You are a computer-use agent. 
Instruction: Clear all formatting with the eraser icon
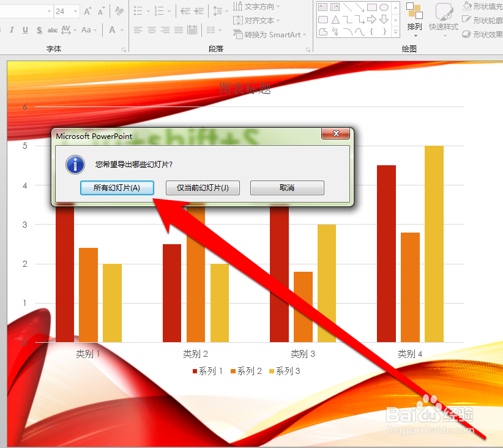click(120, 12)
